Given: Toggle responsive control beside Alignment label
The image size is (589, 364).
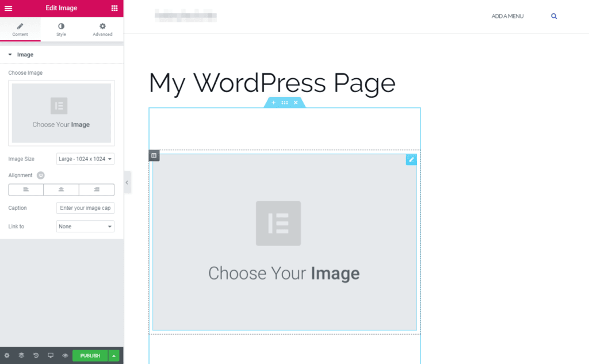Looking at the screenshot, I should [40, 175].
